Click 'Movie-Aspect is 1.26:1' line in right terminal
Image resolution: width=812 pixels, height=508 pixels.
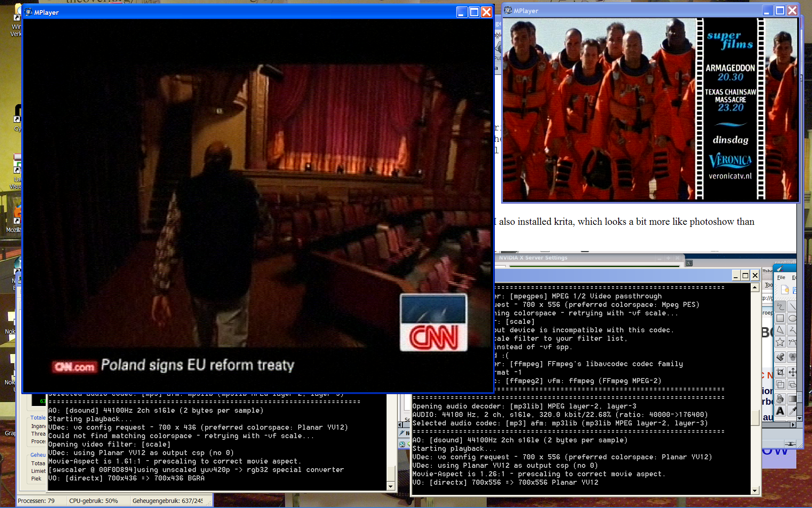click(539, 474)
